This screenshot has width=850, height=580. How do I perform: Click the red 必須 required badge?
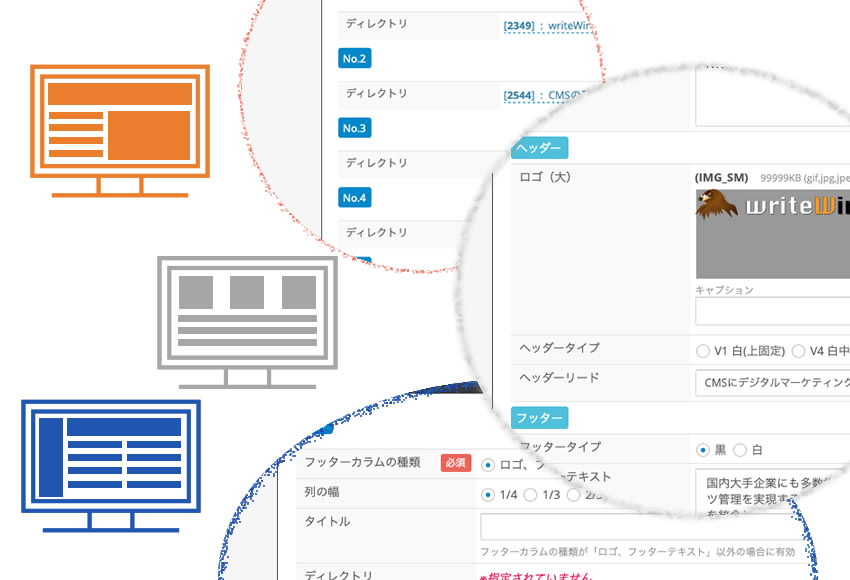(455, 462)
